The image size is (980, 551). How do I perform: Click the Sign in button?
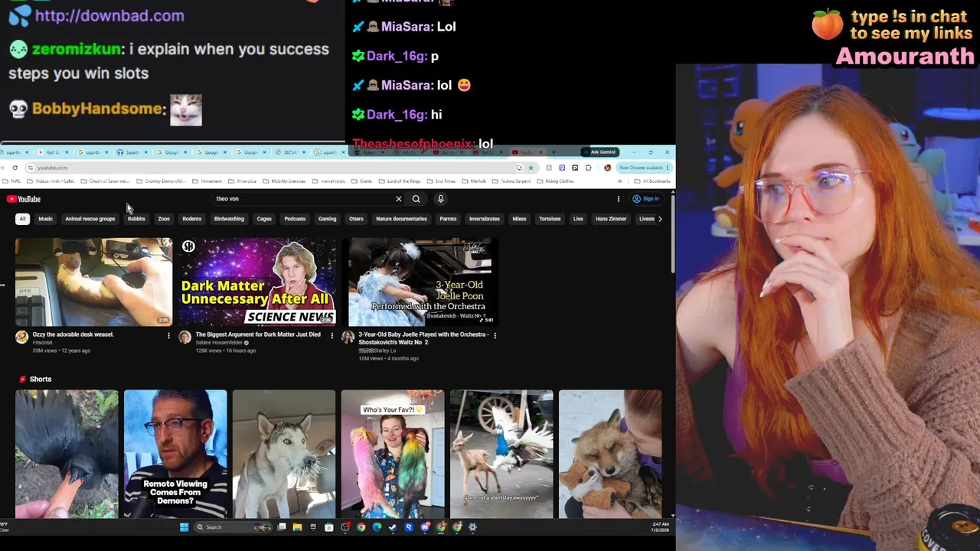click(645, 199)
